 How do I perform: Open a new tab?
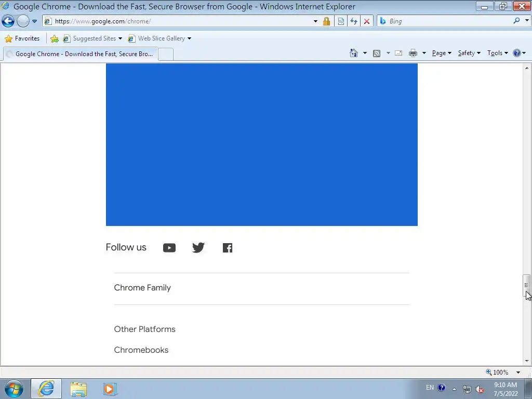pos(166,54)
